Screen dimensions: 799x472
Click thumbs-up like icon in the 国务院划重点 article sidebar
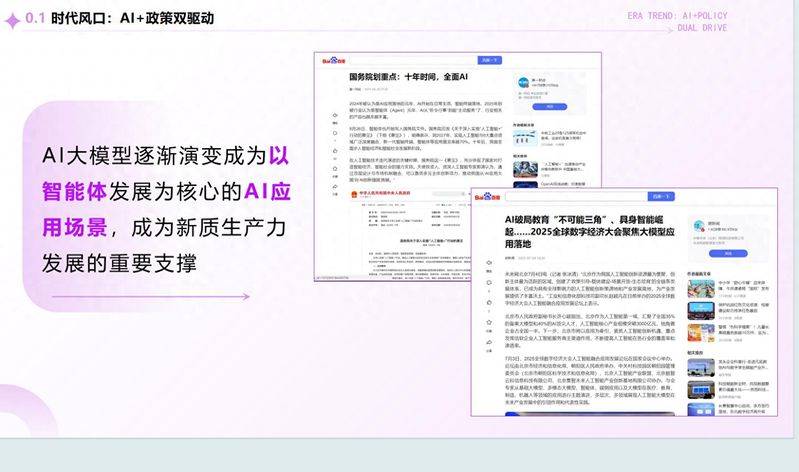coord(335,151)
